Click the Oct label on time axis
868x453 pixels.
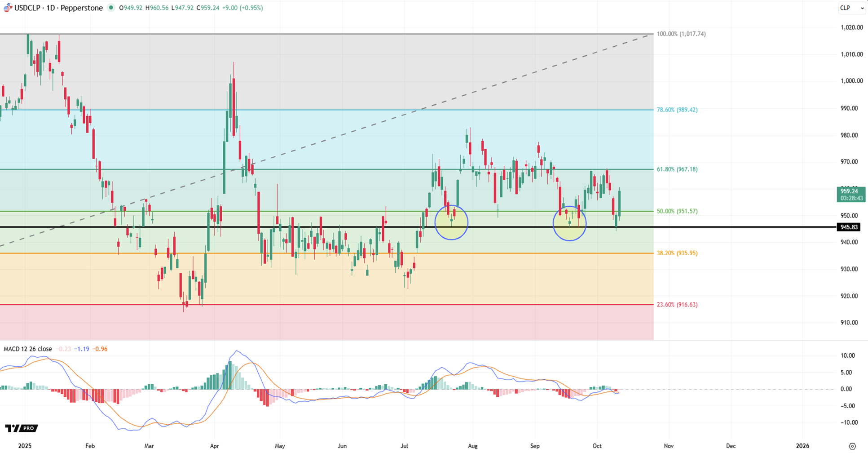click(x=597, y=446)
